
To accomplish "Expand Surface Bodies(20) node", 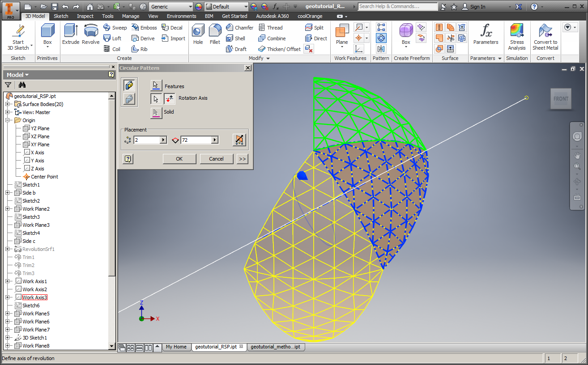I will pos(8,104).
